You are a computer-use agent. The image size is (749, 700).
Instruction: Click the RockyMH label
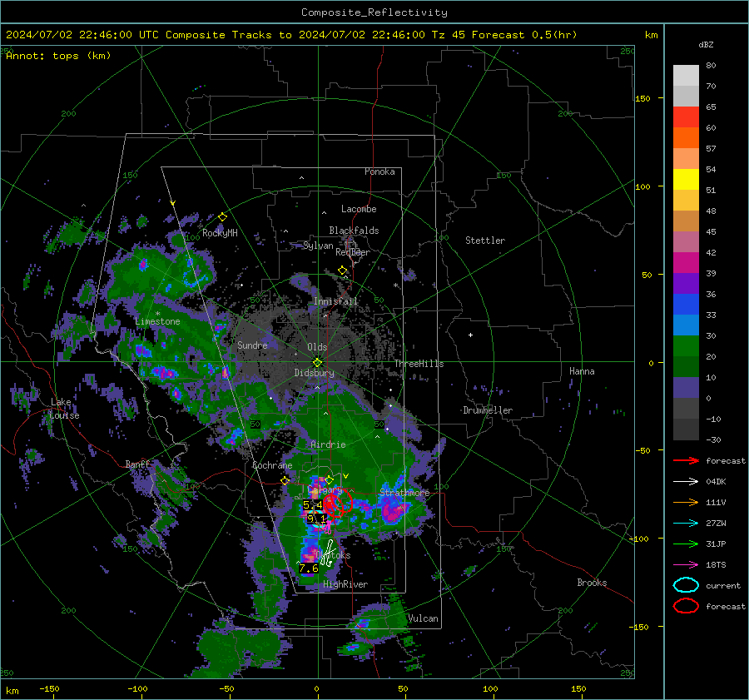(220, 233)
